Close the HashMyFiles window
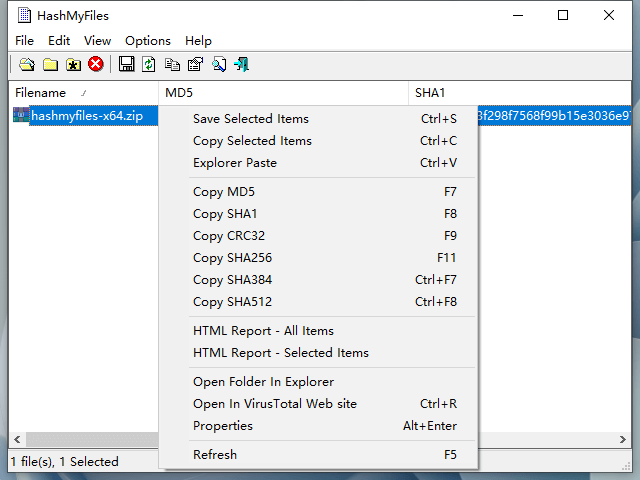The image size is (640, 480). (x=609, y=16)
